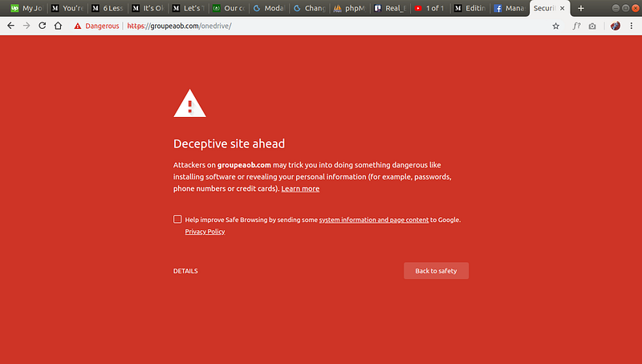Switch to the Modal tab
The height and width of the screenshot is (364, 642).
click(269, 8)
